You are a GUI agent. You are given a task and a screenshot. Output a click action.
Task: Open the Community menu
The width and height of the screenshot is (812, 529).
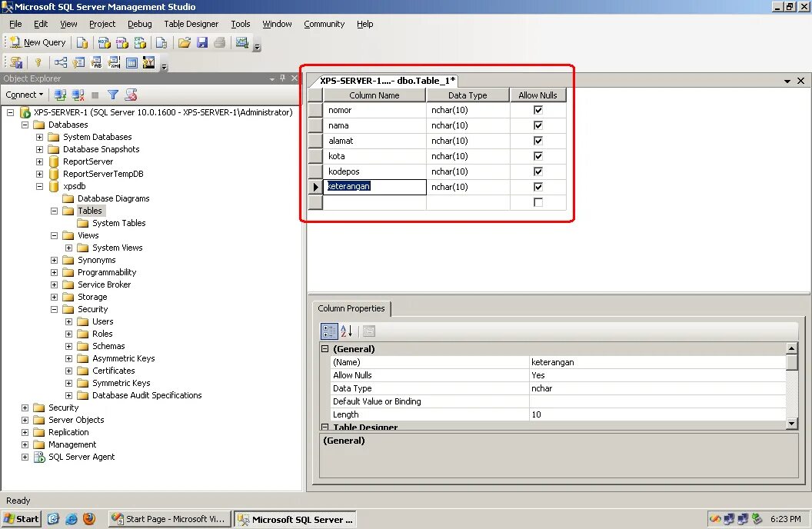324,24
